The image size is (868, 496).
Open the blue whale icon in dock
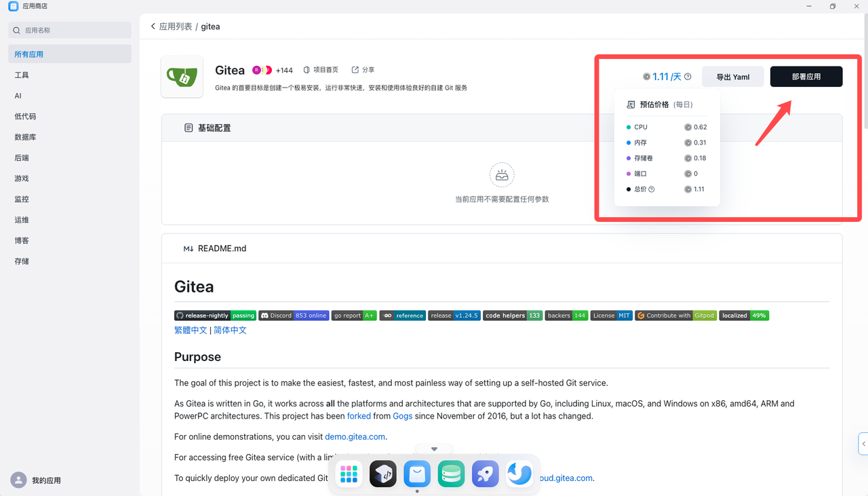pos(519,474)
